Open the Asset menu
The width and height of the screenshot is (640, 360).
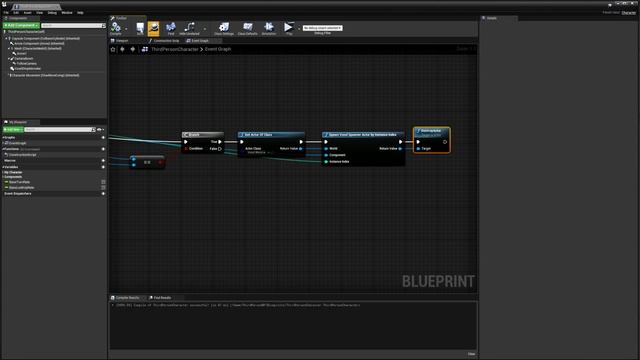(x=27, y=13)
